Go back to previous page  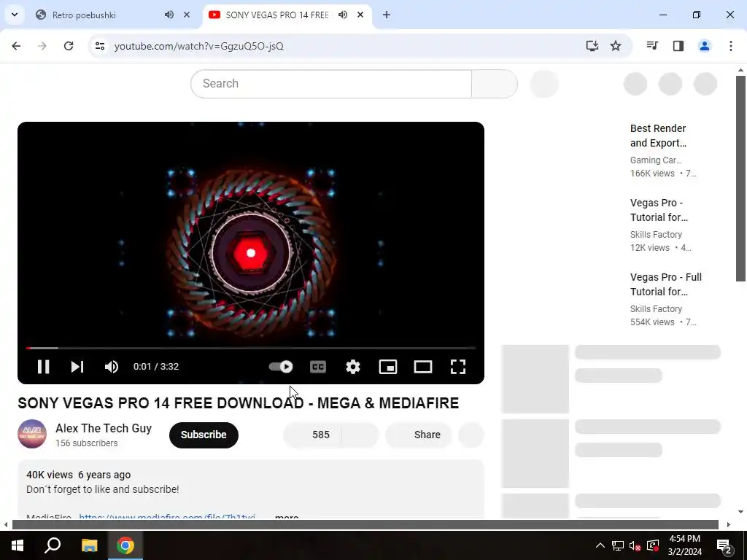16,46
